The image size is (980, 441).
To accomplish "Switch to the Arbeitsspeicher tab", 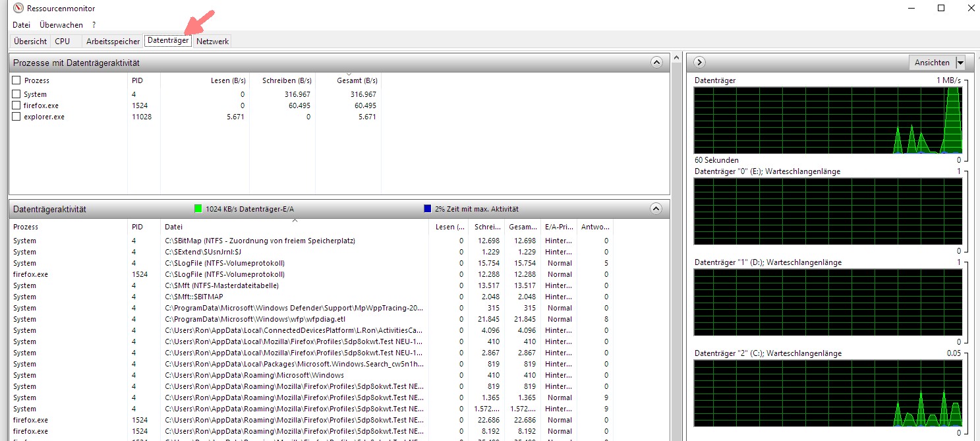I will 113,41.
